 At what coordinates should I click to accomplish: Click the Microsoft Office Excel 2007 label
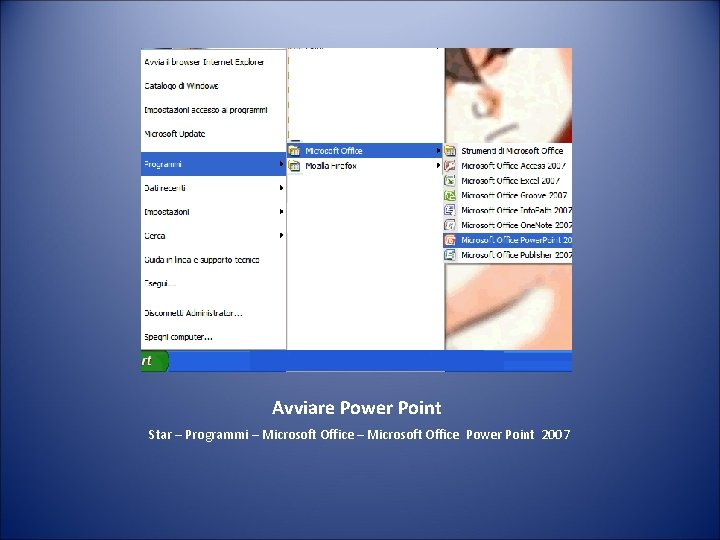click(511, 180)
